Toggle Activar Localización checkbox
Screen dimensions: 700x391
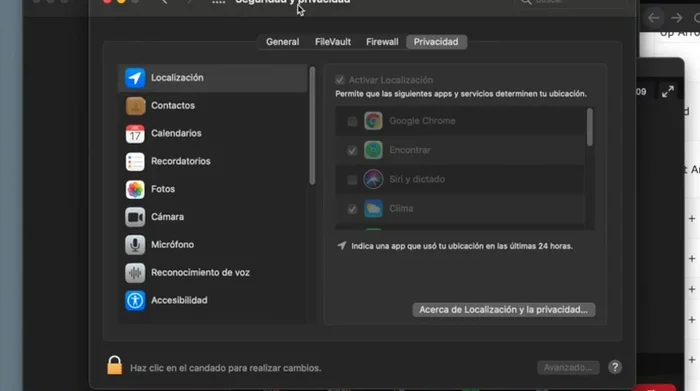point(340,80)
